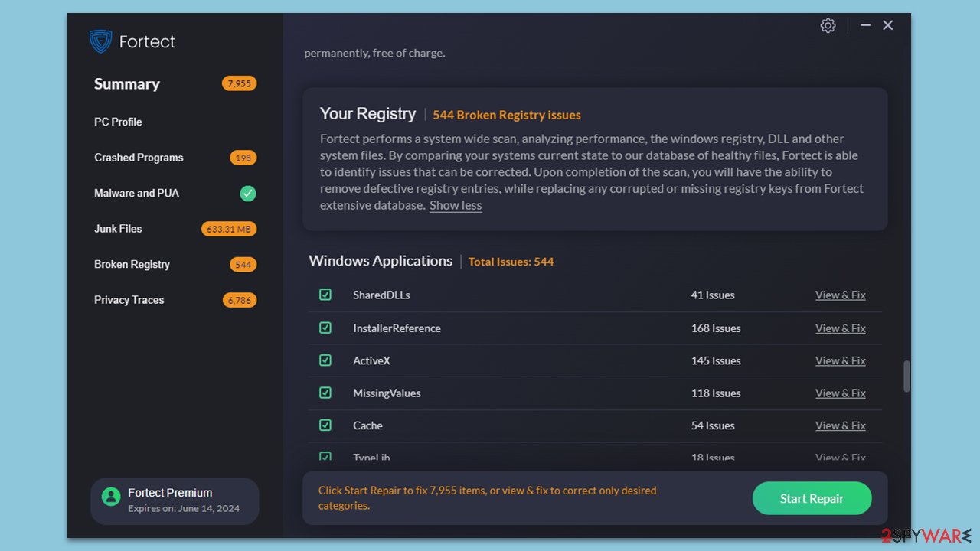Uncheck the InstallerReference checkbox
Viewport: 980px width, 551px height.
point(325,328)
